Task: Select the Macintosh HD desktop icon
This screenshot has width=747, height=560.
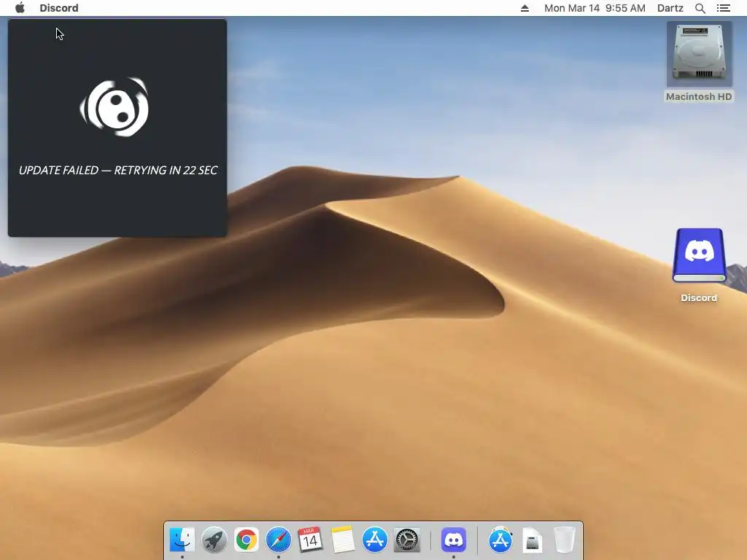Action: point(699,54)
